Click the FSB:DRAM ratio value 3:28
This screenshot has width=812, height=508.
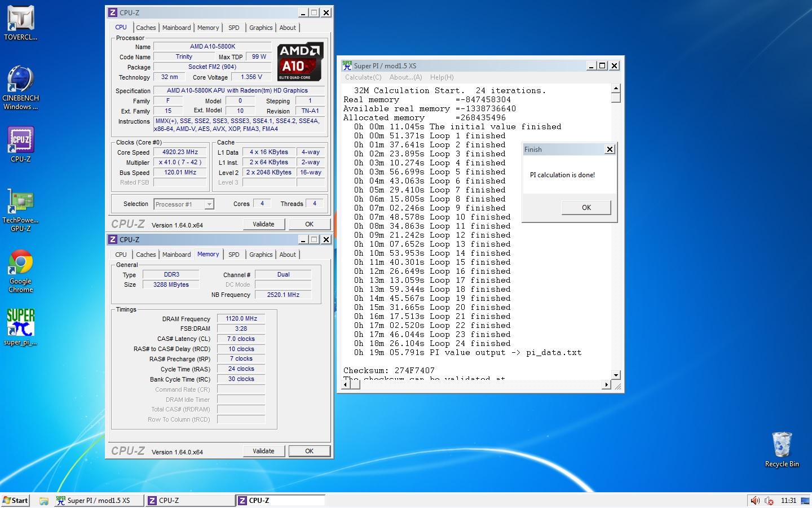pyautogui.click(x=241, y=329)
